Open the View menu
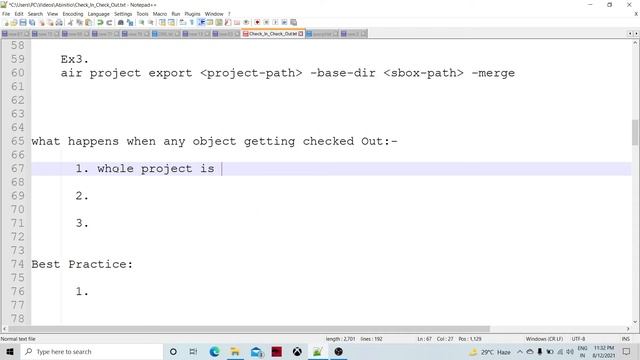 click(53, 14)
